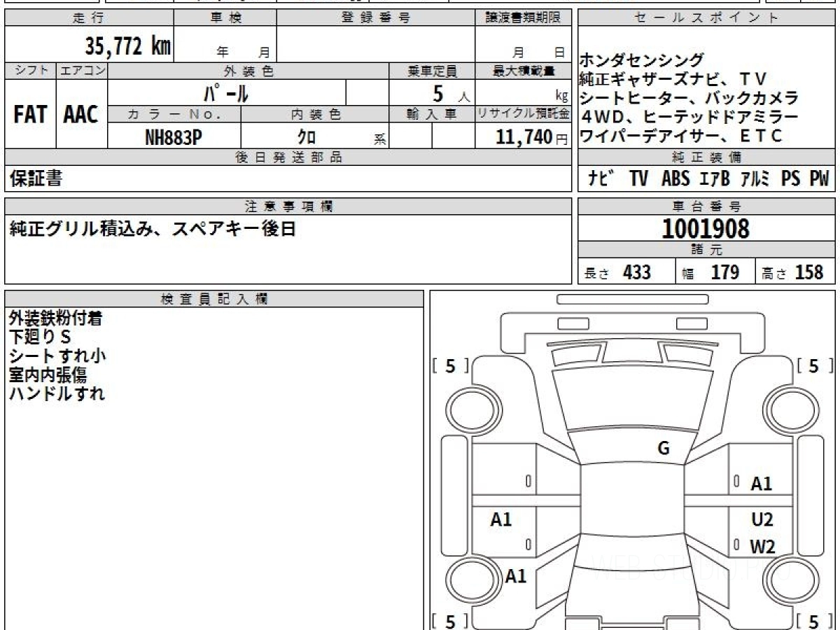Select the セールスポイント section header
This screenshot has width=840, height=630.
click(x=707, y=18)
